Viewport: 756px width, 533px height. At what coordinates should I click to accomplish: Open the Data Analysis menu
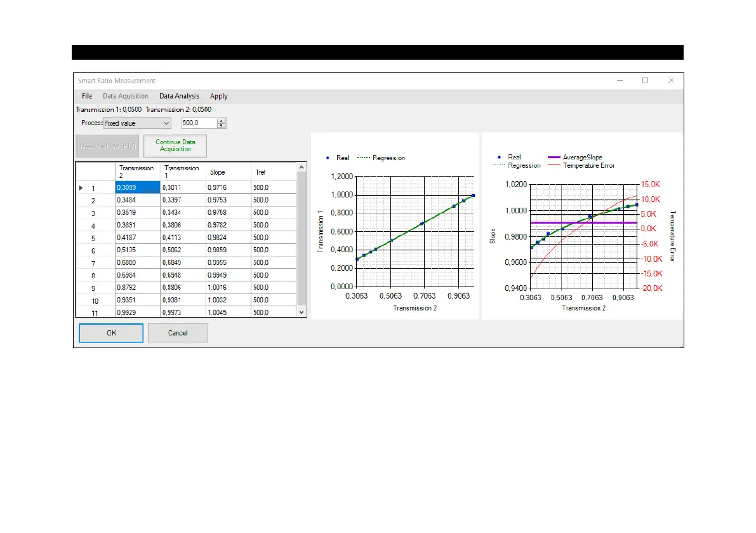(x=179, y=96)
